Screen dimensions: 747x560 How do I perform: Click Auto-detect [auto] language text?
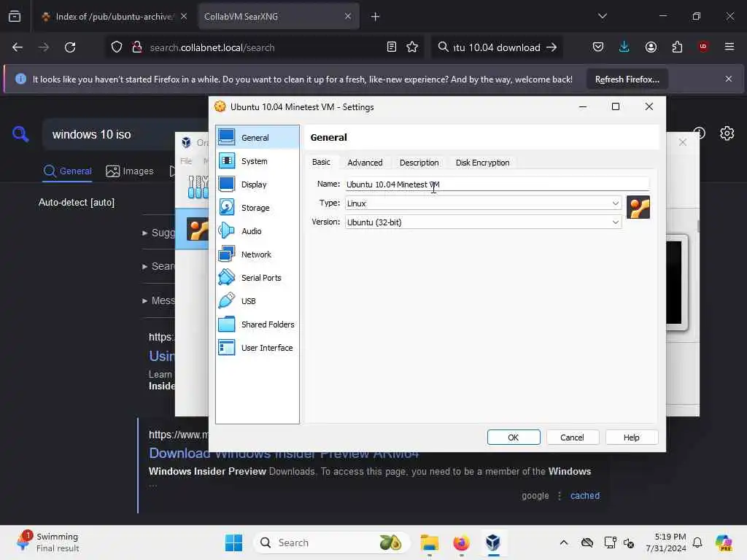point(76,203)
